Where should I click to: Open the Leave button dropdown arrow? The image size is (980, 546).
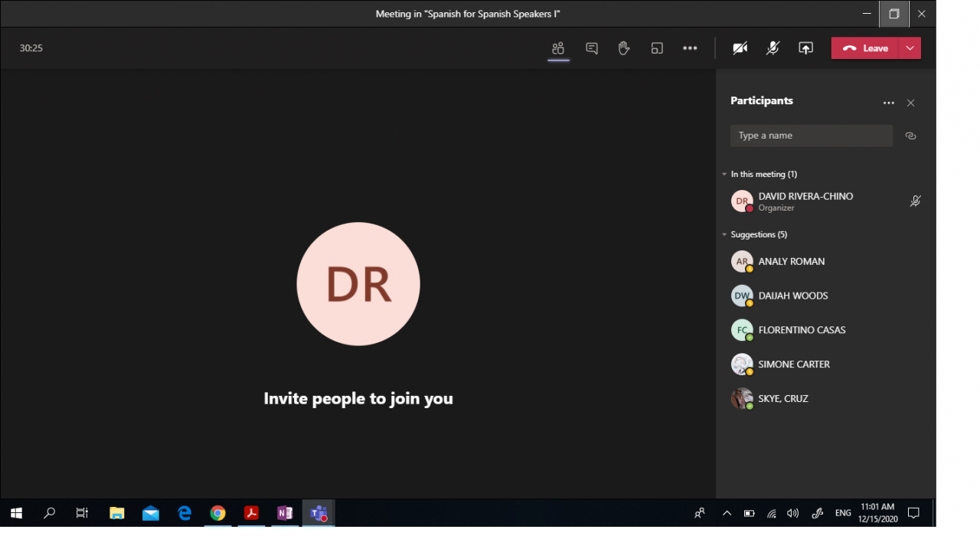tap(910, 48)
